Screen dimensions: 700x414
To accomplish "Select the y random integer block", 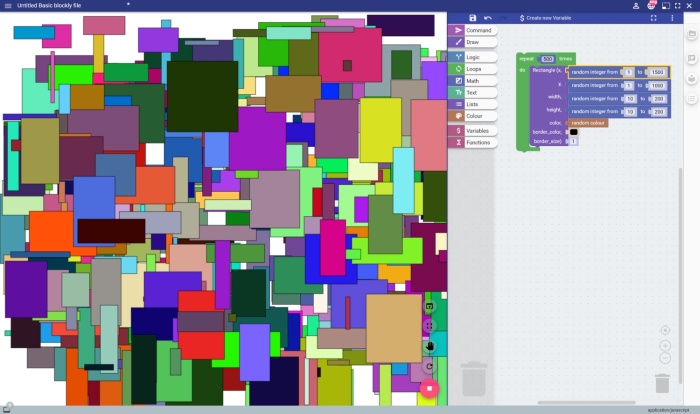I will pos(619,85).
